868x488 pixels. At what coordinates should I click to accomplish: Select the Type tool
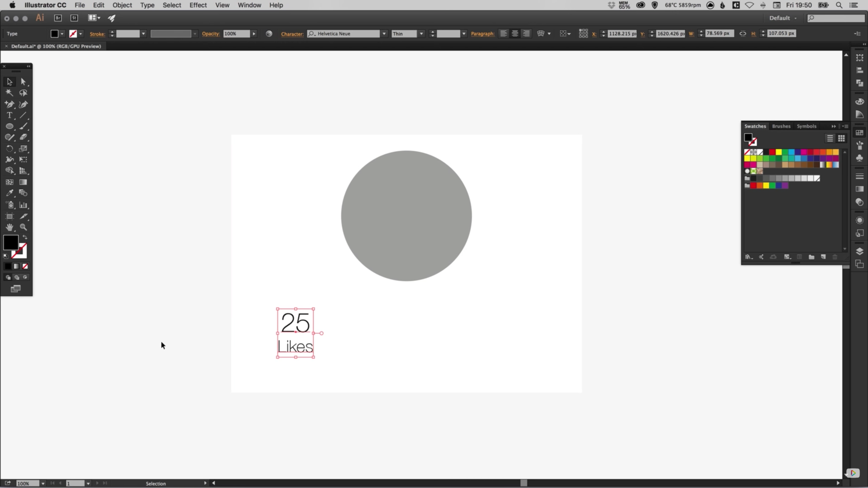(x=8, y=115)
